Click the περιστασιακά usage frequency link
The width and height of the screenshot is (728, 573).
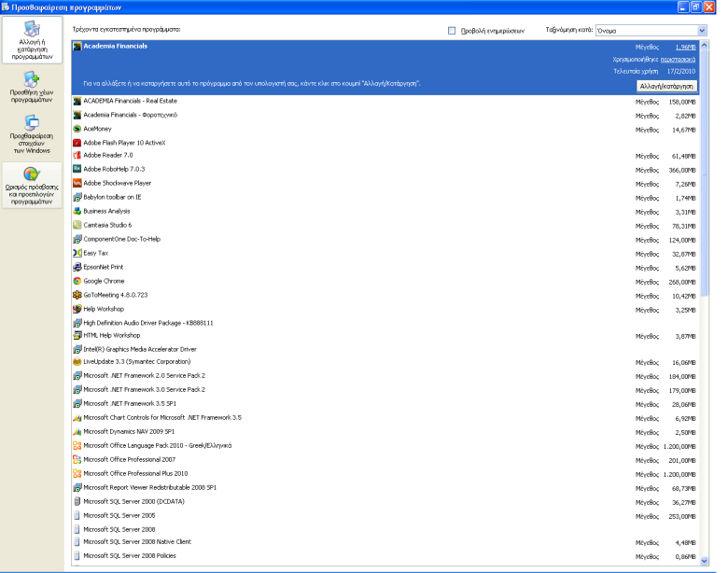(678, 60)
